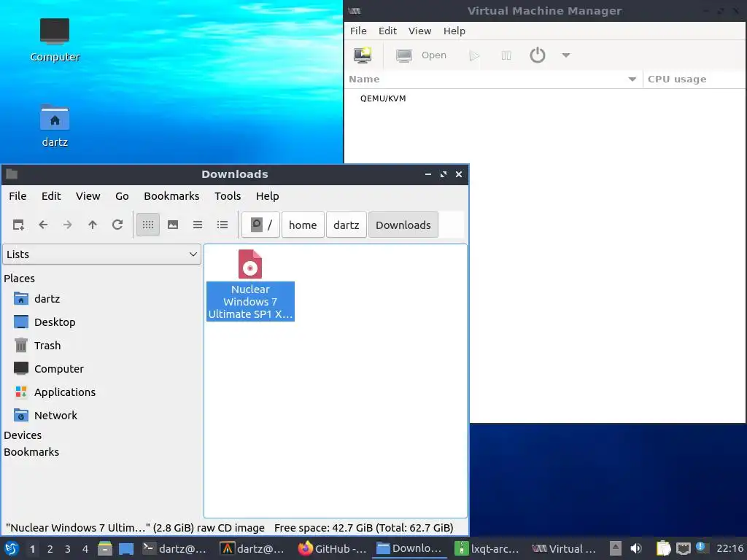Open the LXQt start menu

click(12, 549)
